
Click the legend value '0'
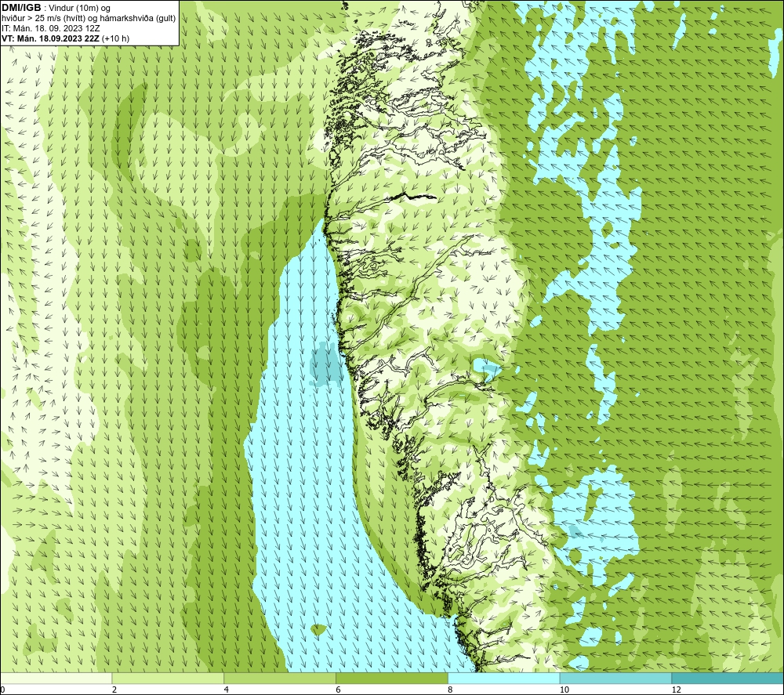click(2, 690)
